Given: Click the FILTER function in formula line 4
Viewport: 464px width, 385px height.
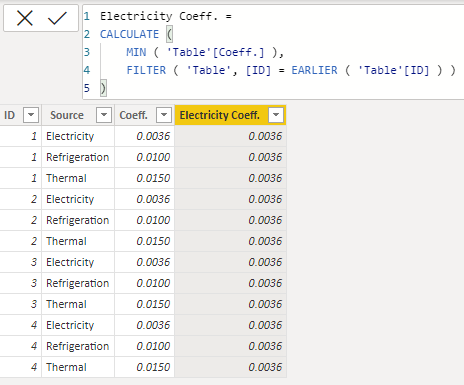Looking at the screenshot, I should (146, 70).
